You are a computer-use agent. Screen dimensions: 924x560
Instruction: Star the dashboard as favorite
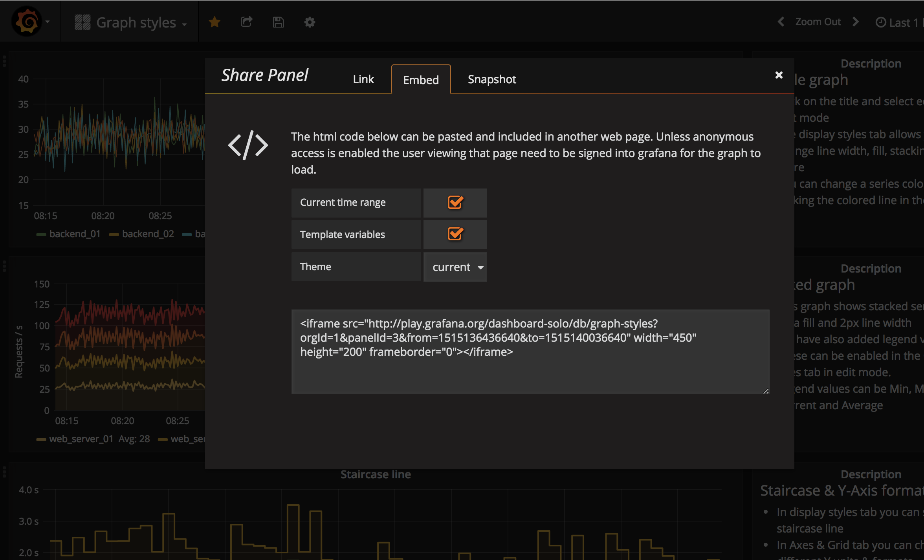pos(214,22)
